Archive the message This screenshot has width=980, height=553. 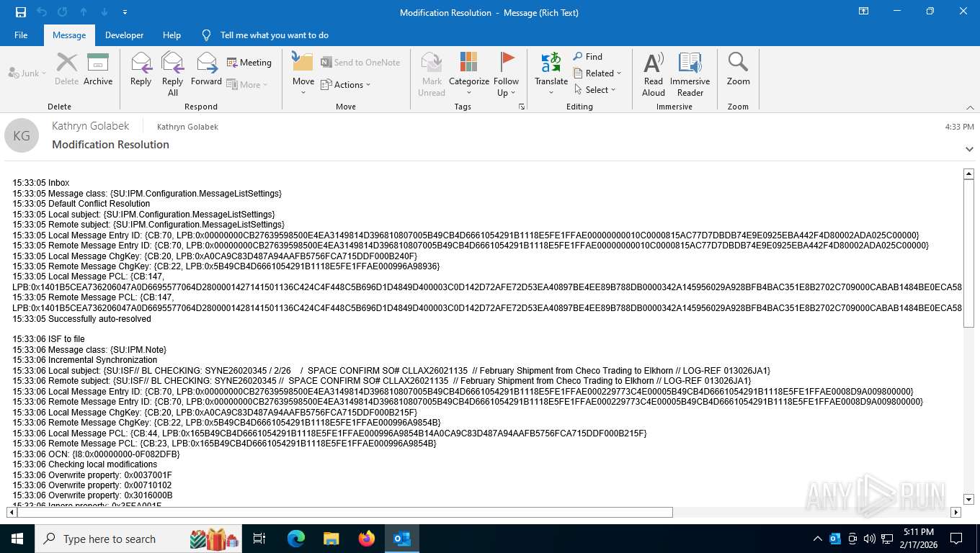pyautogui.click(x=98, y=69)
